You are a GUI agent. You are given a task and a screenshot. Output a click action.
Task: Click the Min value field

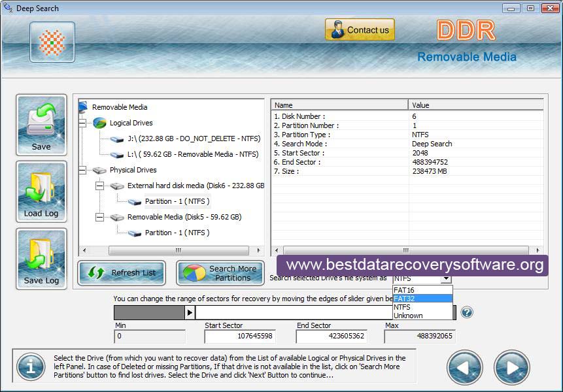tap(150, 336)
